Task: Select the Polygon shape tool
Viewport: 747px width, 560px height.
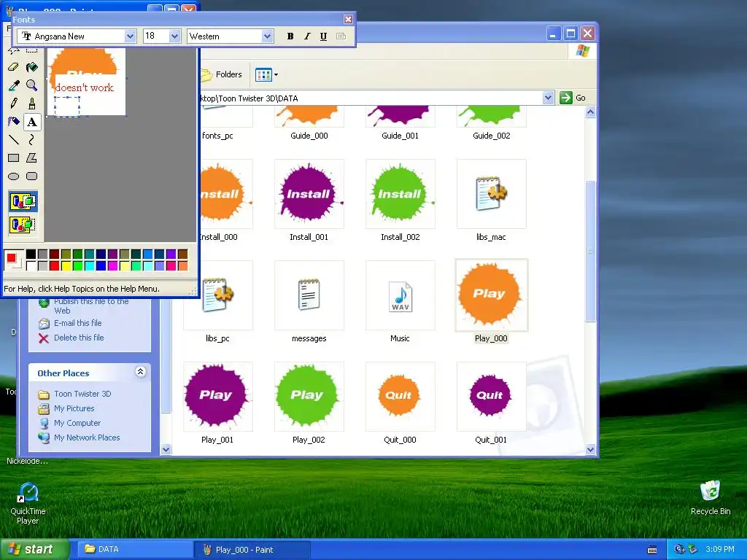Action: (32, 158)
